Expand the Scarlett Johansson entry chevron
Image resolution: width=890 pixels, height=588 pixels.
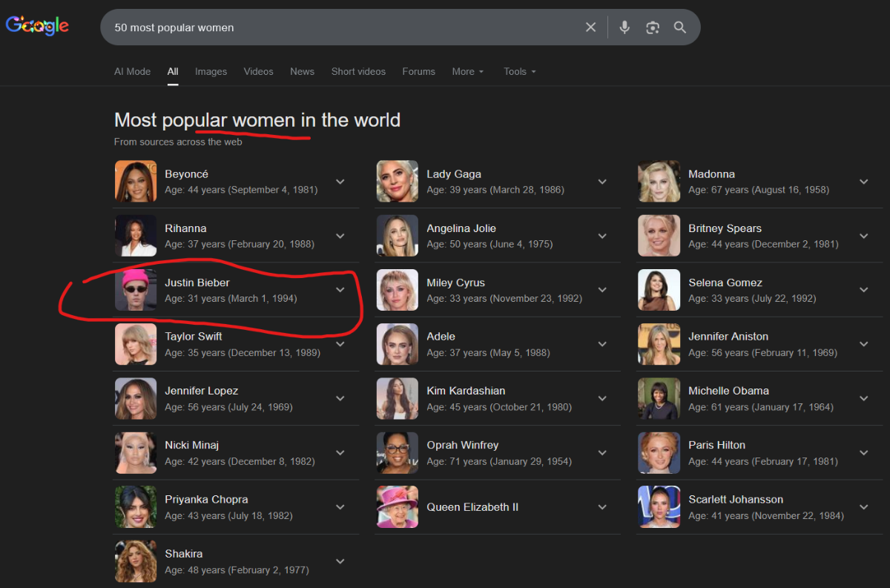coord(864,507)
